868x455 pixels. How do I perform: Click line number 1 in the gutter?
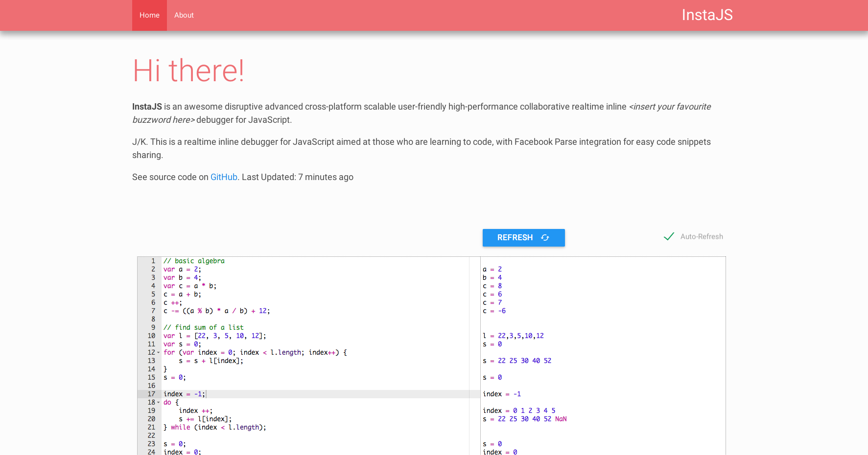coord(153,261)
